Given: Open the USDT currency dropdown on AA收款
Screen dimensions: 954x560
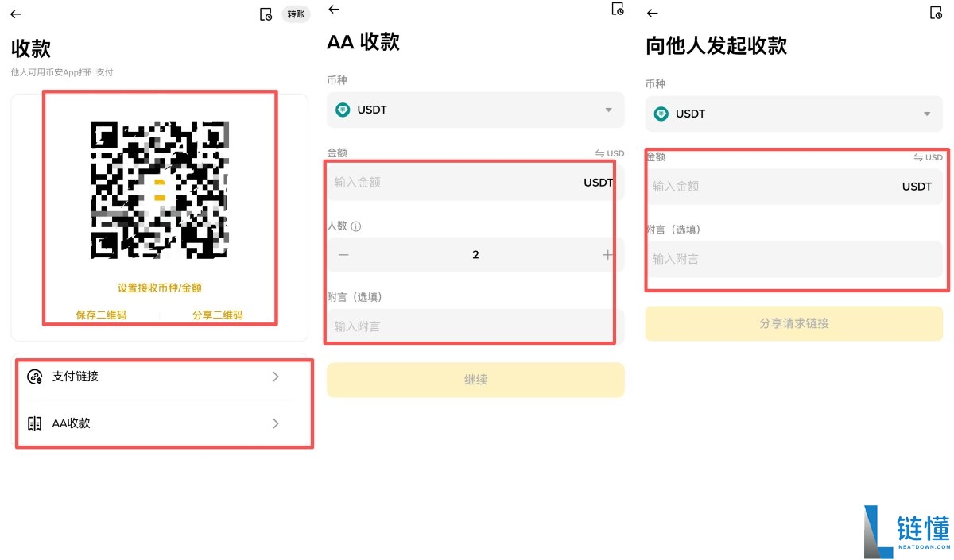Looking at the screenshot, I should 609,110.
